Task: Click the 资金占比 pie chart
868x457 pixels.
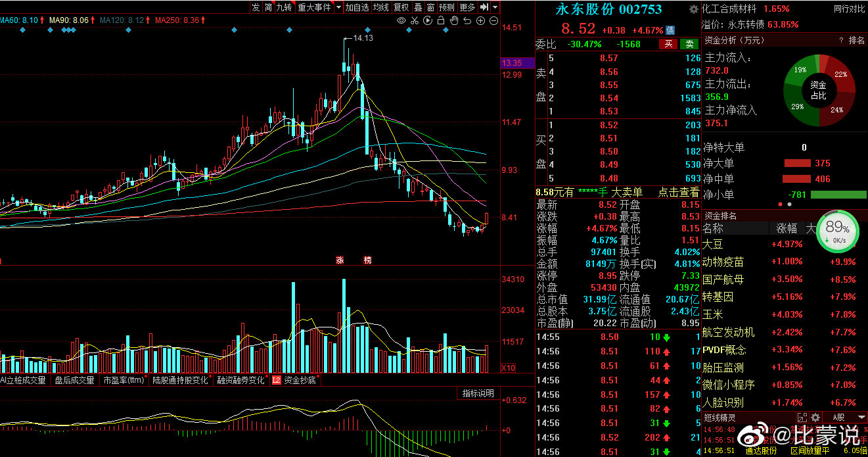Action: pyautogui.click(x=819, y=90)
